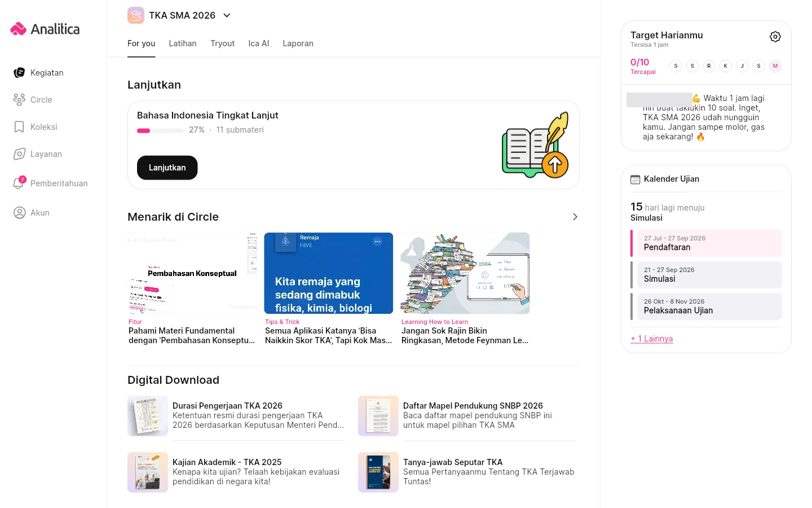Select the 21 - 27 Sep Simulasi entry
Image resolution: width=812 pixels, height=508 pixels.
[706, 275]
